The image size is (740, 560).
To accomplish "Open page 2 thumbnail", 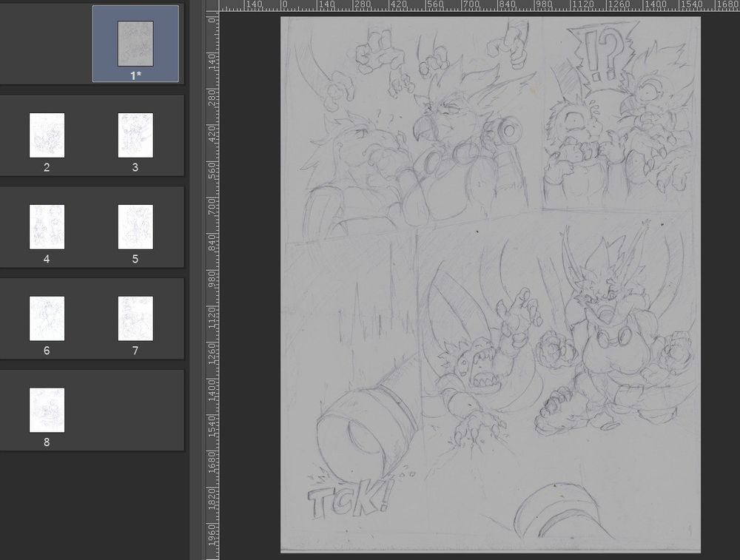I will [x=47, y=135].
